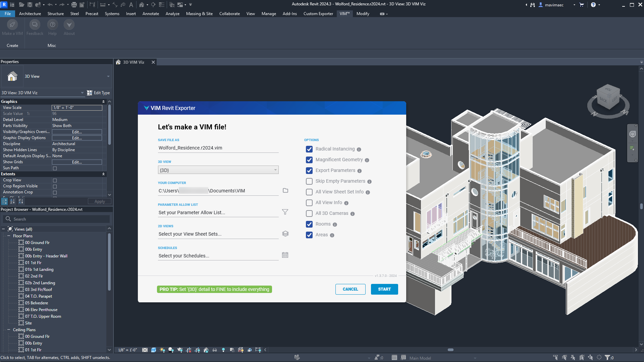Enable Skip Empty Parameters checkbox

(x=309, y=181)
